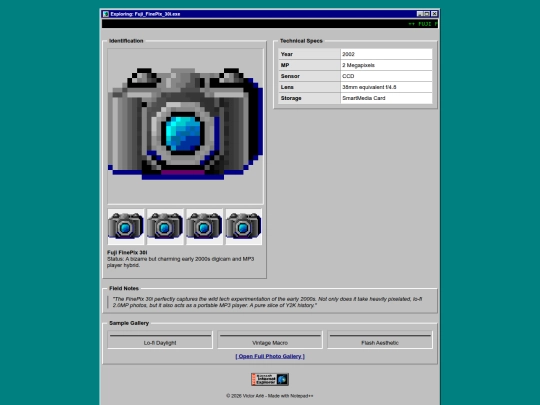The height and width of the screenshot is (405, 540).
Task: Click the 'MP' row label
Action: click(309, 65)
